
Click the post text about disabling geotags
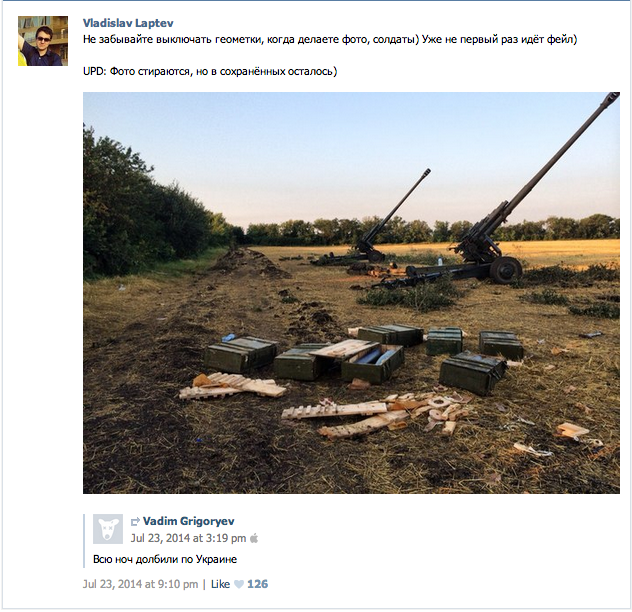coord(330,40)
